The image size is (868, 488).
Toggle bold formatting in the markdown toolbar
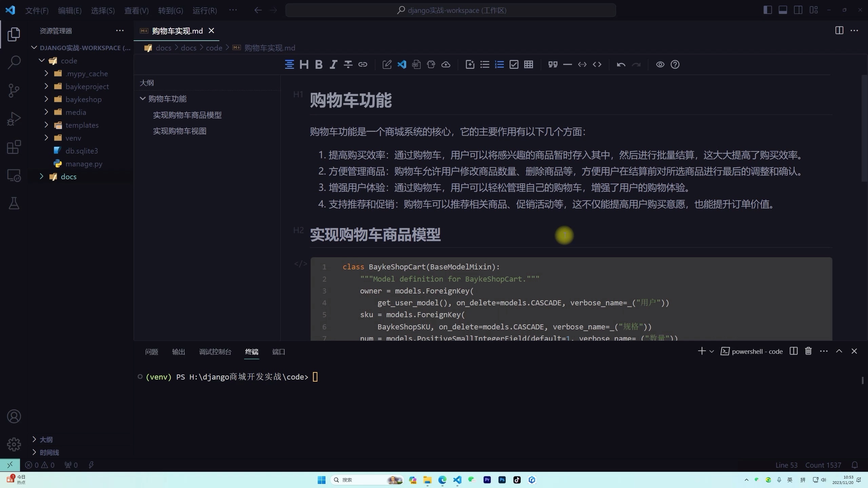pyautogui.click(x=319, y=64)
